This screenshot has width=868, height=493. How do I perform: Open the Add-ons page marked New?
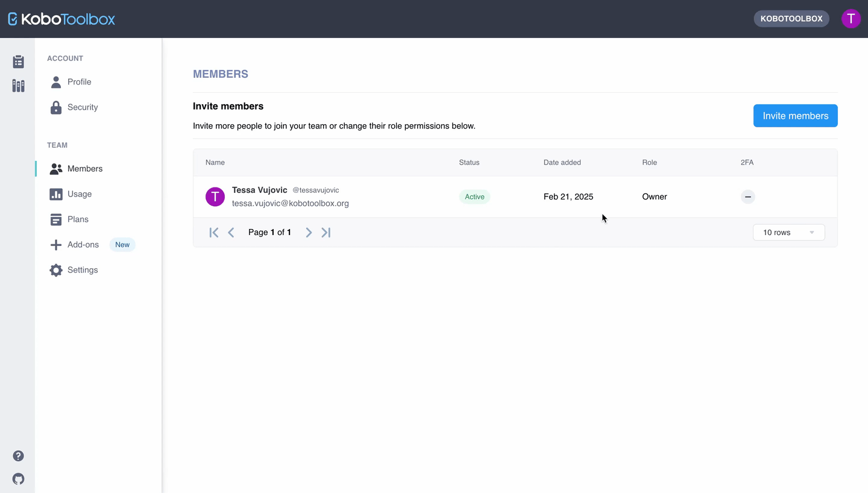pyautogui.click(x=83, y=245)
